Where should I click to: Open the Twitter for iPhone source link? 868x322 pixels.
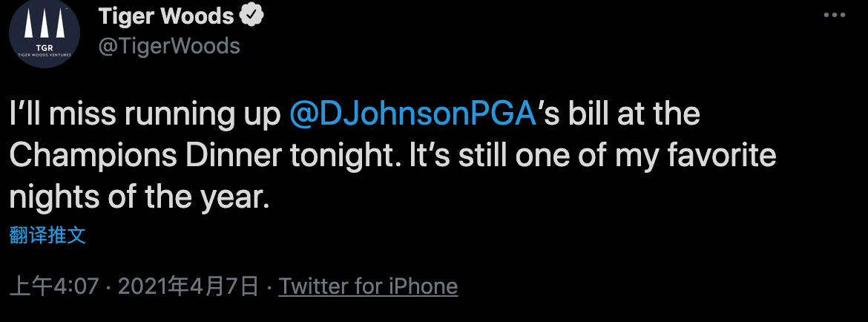point(368,286)
